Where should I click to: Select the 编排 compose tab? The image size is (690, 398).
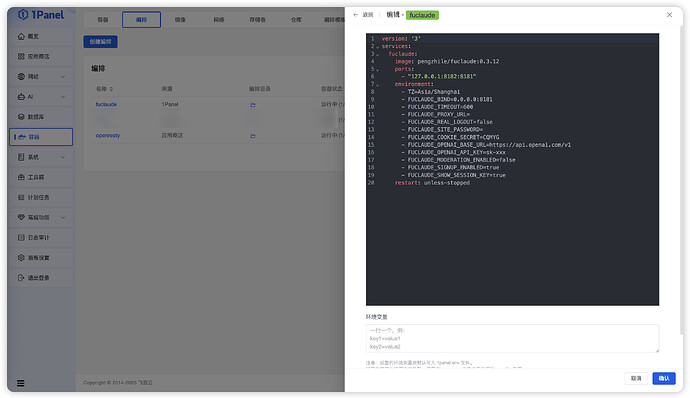coord(141,20)
